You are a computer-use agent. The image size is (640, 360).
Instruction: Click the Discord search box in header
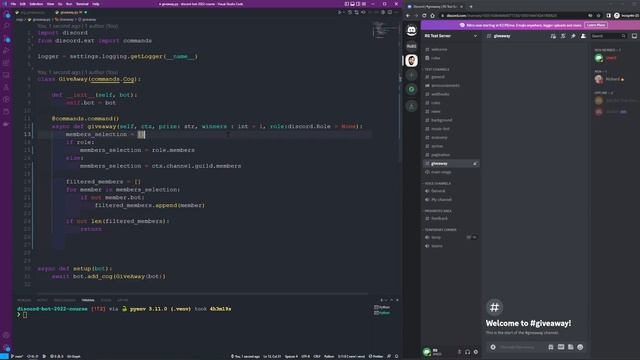tap(608, 36)
